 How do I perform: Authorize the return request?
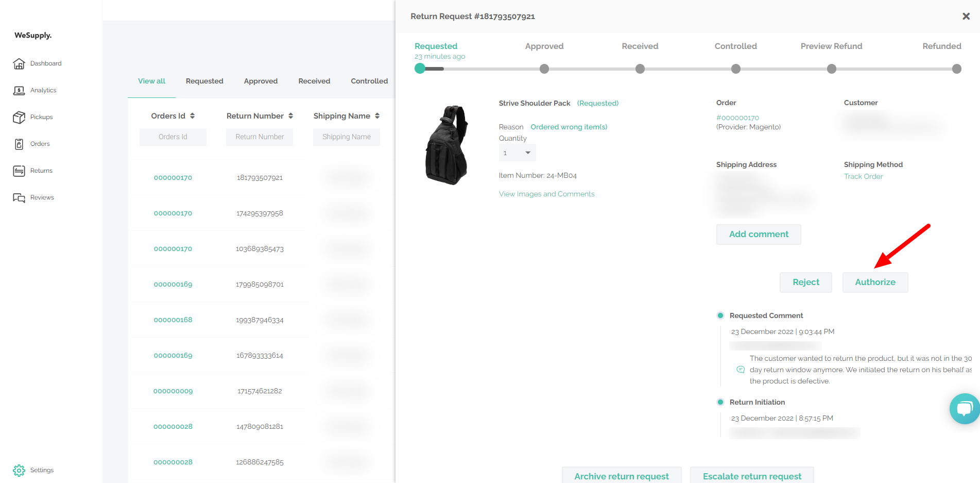[x=875, y=282]
